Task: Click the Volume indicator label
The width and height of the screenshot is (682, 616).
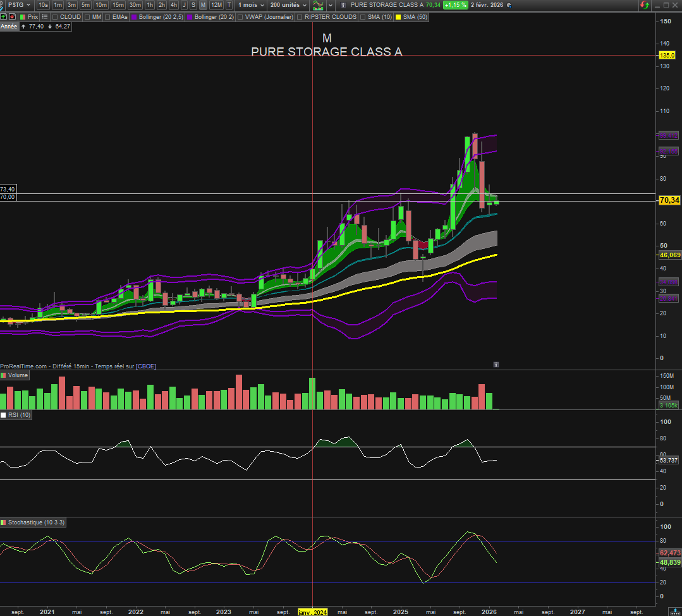Action: (x=15, y=375)
